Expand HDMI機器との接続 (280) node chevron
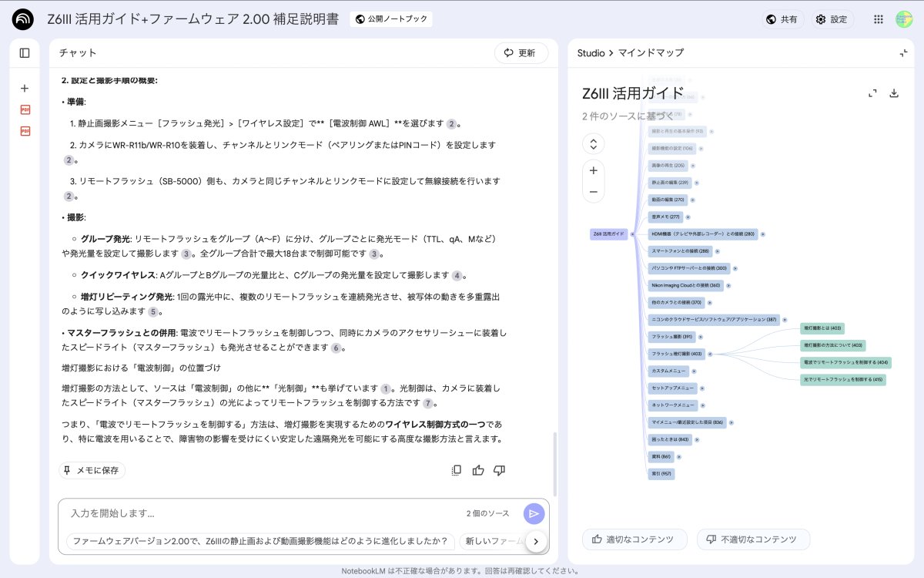 coord(763,234)
